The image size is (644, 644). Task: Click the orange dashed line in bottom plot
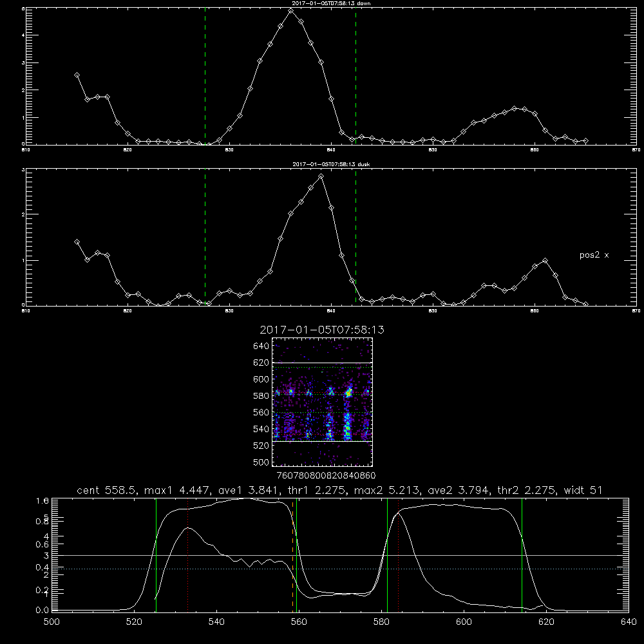point(293,554)
